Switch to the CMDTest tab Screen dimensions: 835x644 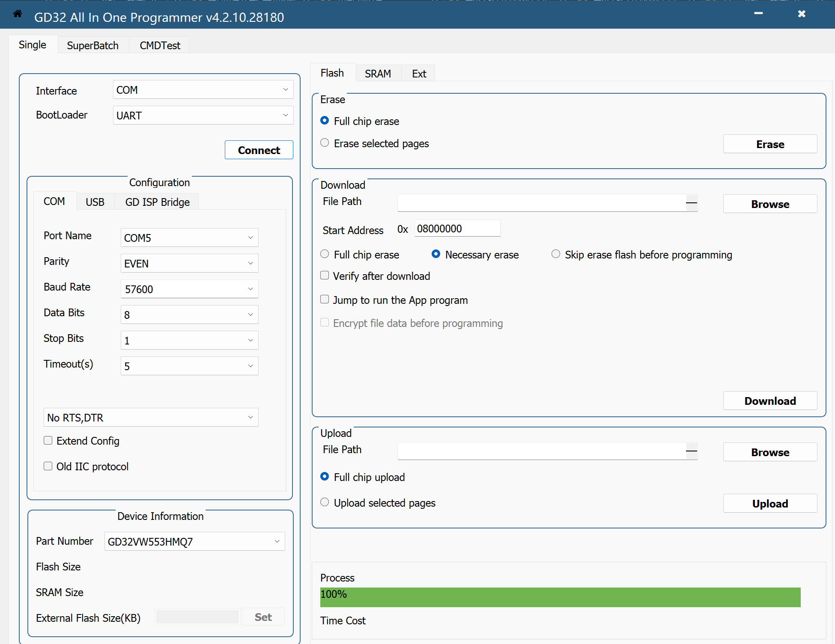tap(160, 45)
